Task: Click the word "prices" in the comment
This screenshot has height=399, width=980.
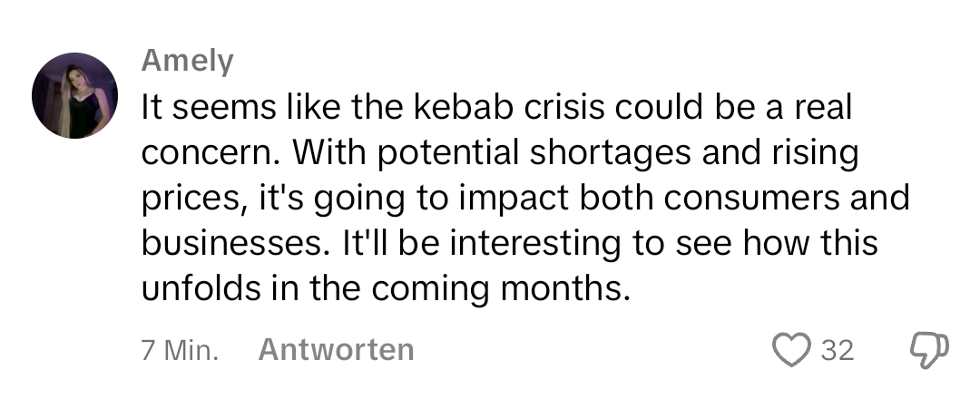Action: click(x=188, y=199)
